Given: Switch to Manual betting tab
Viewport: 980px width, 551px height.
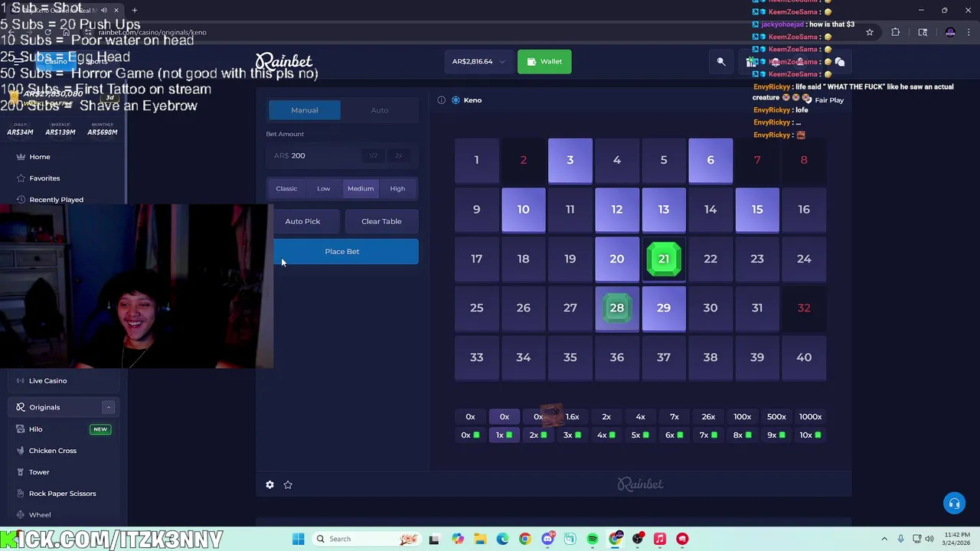Looking at the screenshot, I should (305, 110).
